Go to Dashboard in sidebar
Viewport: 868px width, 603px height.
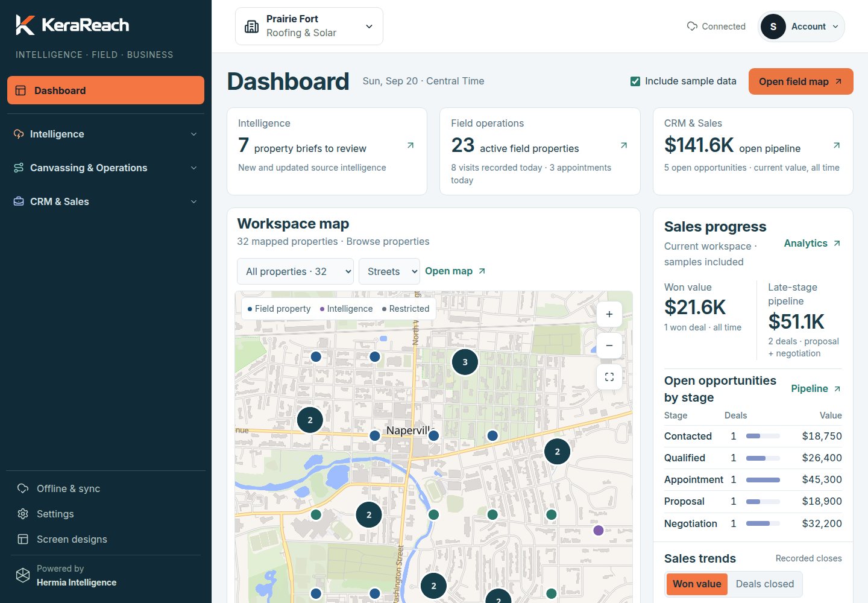(105, 90)
